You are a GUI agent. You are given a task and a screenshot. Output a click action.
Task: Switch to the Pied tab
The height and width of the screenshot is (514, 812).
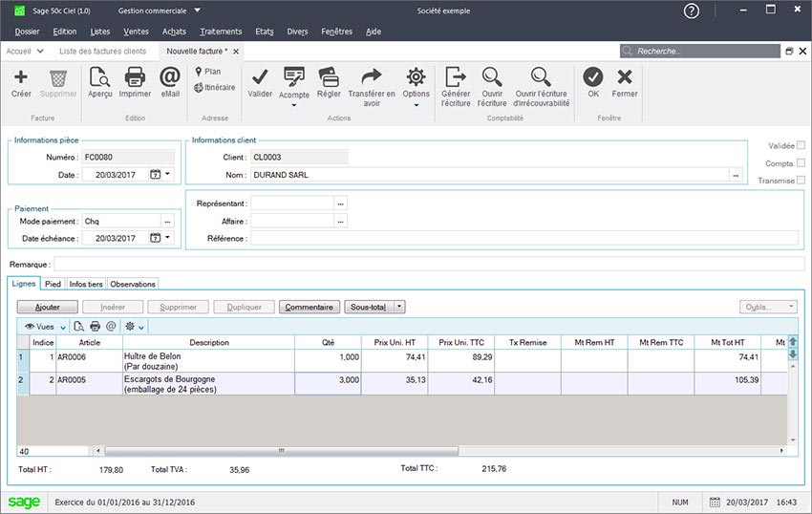(53, 284)
